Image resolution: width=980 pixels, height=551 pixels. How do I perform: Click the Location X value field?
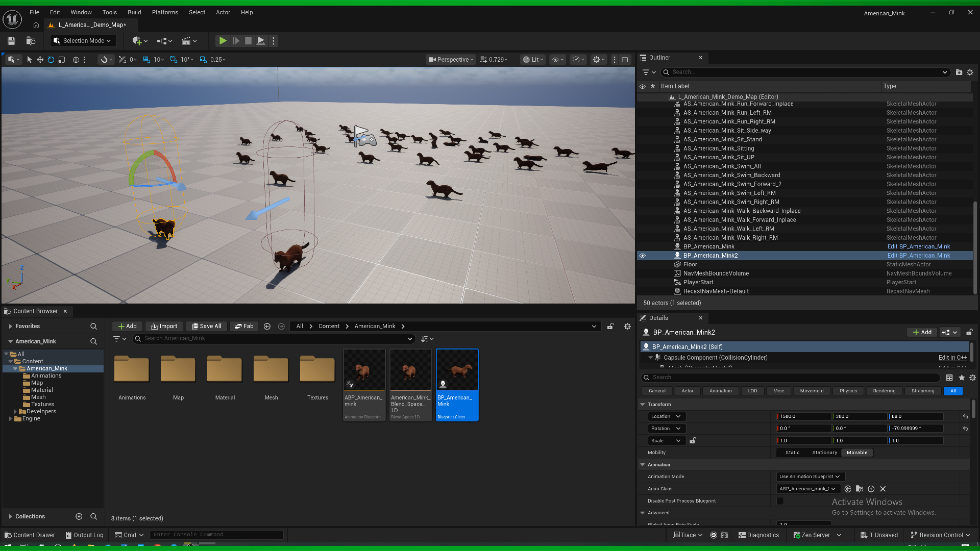(x=804, y=417)
